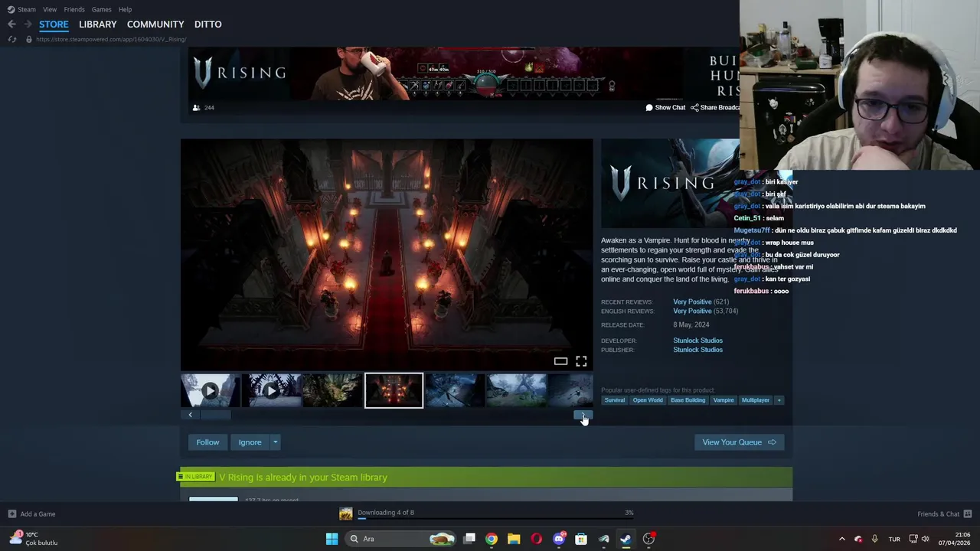Show hidden system tray icons
Viewport: 980px width, 551px height.
(x=841, y=539)
